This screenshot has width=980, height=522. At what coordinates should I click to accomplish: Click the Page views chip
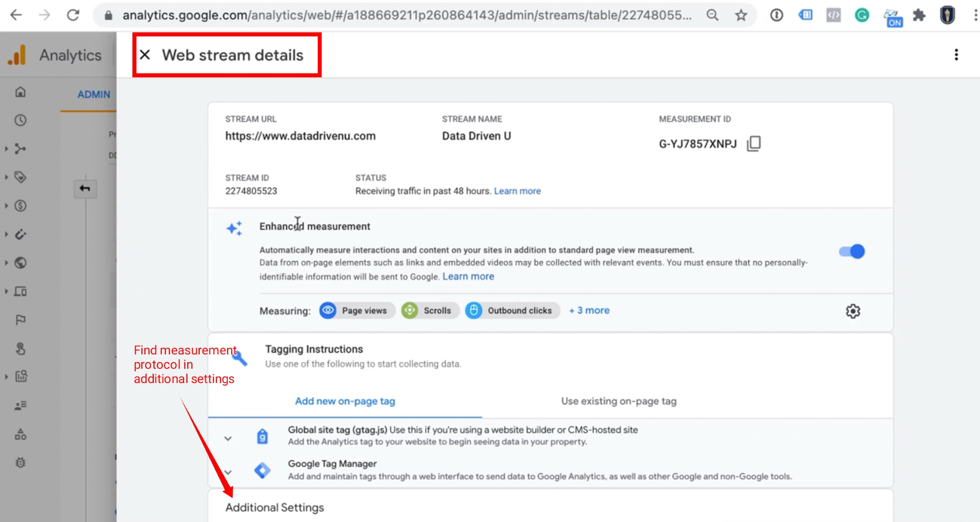click(357, 311)
